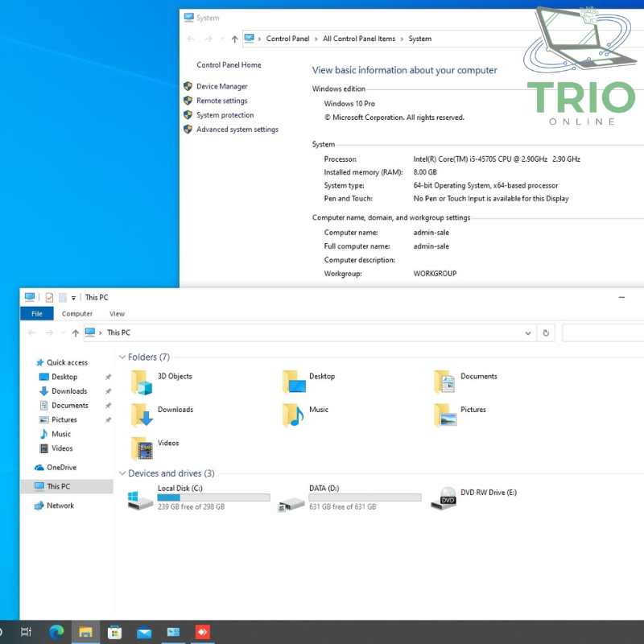Select the DVD RW Drive (E:) icon
This screenshot has width=644, height=644.
(x=444, y=498)
